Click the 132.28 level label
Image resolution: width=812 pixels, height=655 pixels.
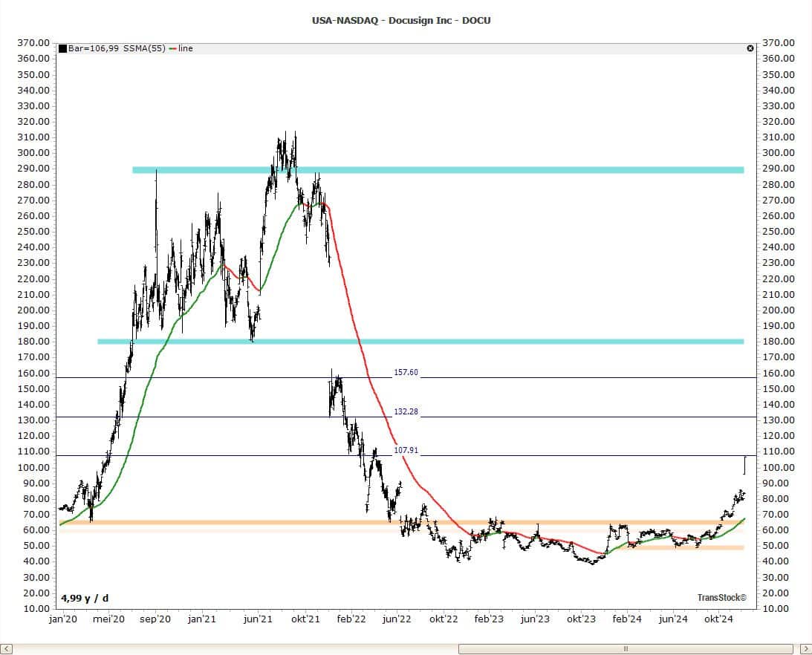406,411
